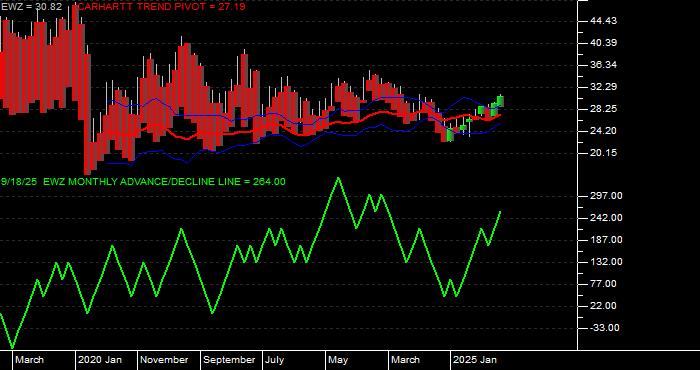The width and height of the screenshot is (700, 370).
Task: Click the highest peak of the advance/decline line
Action: [x=338, y=178]
